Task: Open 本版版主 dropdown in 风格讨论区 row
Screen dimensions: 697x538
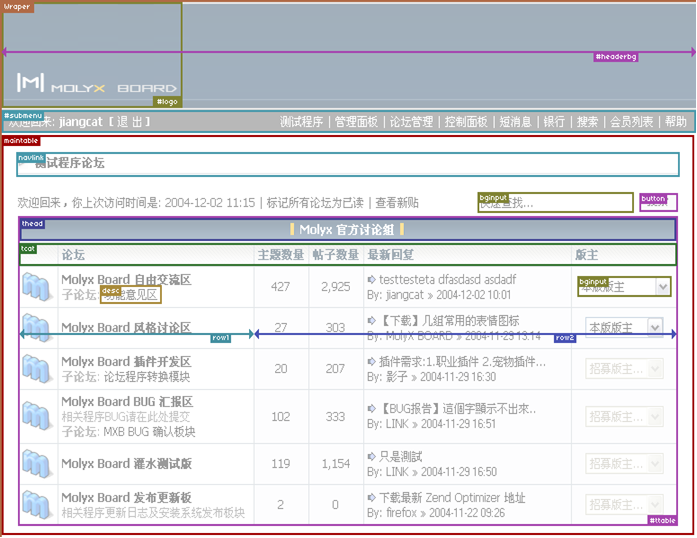Action: click(x=624, y=328)
